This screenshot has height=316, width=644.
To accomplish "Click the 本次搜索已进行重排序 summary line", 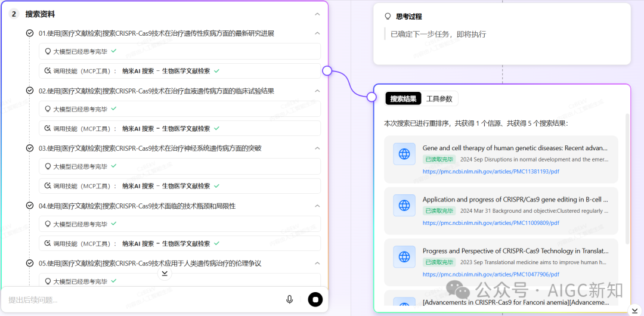I will click(x=476, y=123).
